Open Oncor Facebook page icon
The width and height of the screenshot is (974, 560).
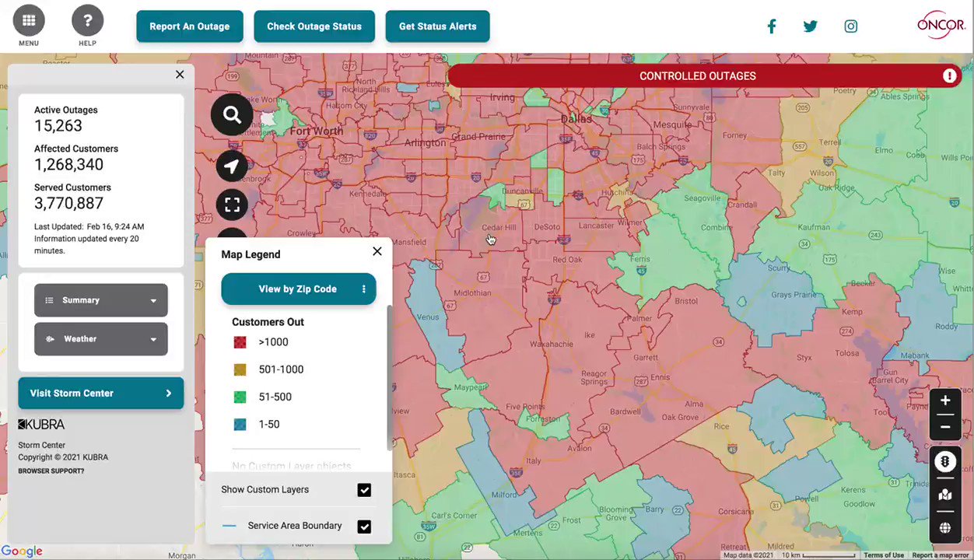pyautogui.click(x=772, y=26)
